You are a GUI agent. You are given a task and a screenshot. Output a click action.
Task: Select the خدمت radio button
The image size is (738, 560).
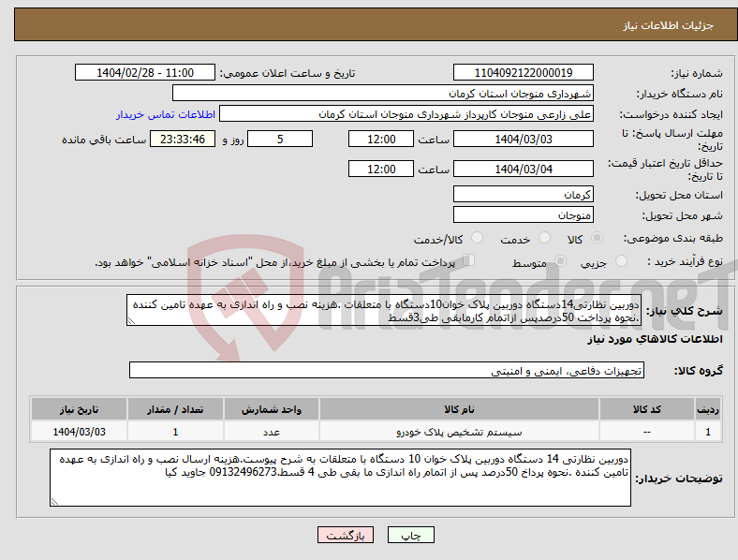[x=544, y=238]
